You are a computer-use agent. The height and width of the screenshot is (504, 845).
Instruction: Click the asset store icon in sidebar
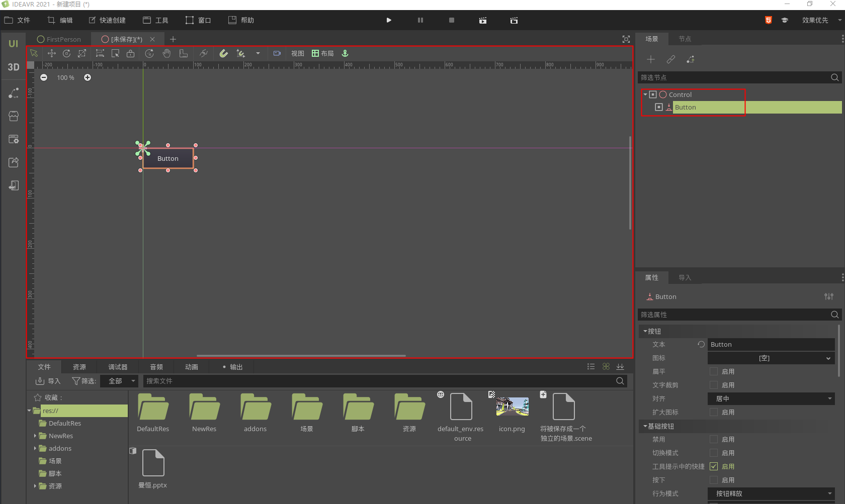(14, 116)
